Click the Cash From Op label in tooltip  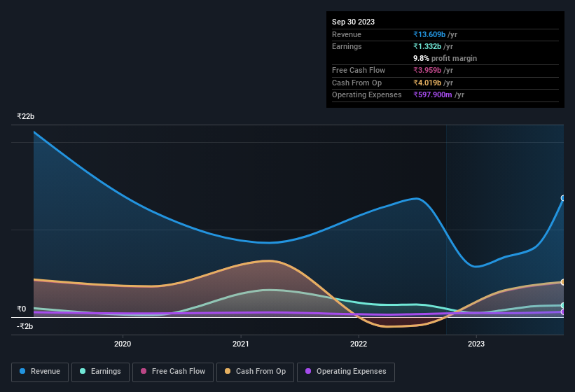(356, 83)
